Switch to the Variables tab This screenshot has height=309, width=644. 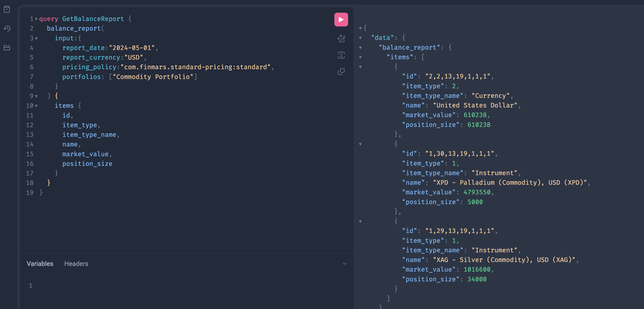(x=40, y=264)
